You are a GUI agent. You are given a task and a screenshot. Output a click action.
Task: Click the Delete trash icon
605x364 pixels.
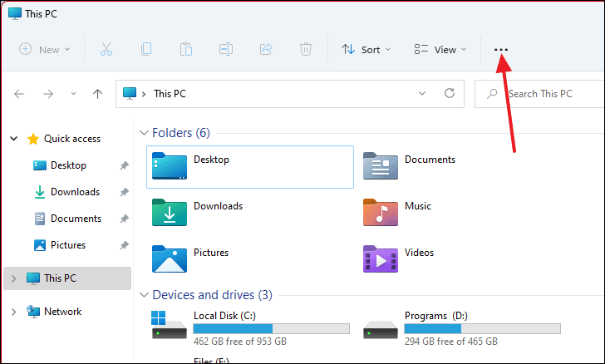coord(306,49)
